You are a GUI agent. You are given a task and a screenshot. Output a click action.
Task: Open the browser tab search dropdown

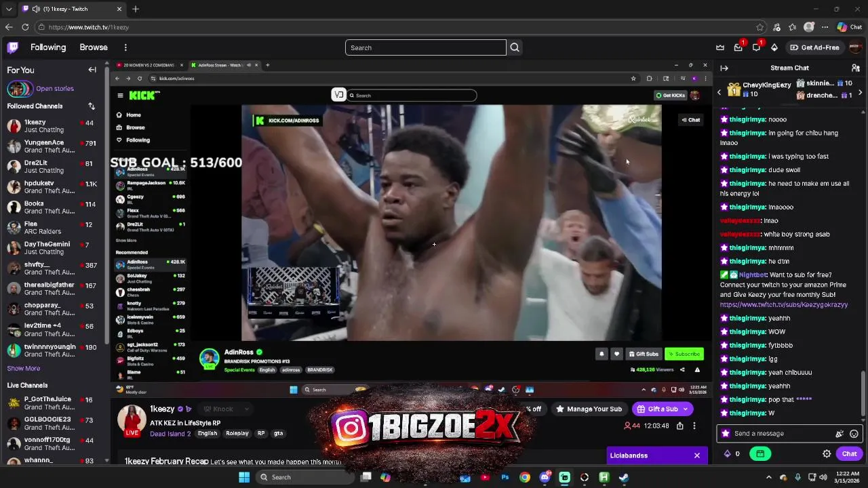pos(9,9)
